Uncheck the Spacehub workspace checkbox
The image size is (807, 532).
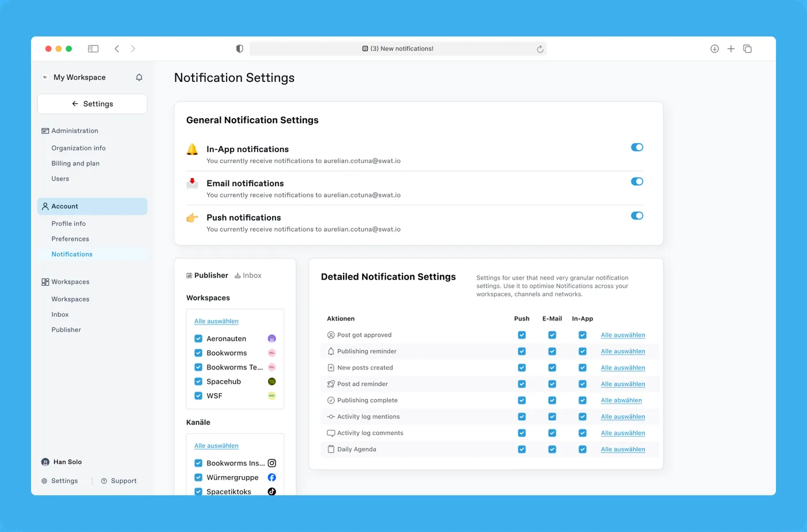[x=198, y=382]
